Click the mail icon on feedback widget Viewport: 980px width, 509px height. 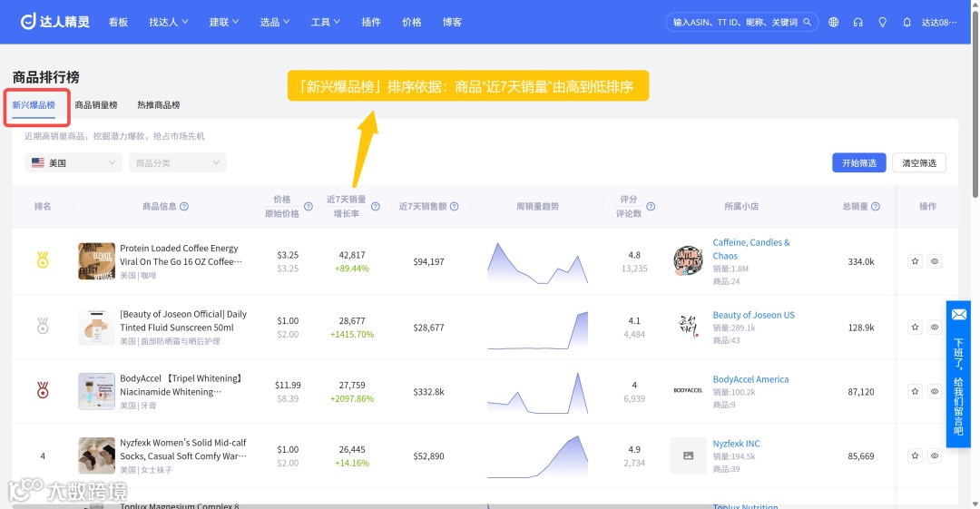(x=959, y=315)
